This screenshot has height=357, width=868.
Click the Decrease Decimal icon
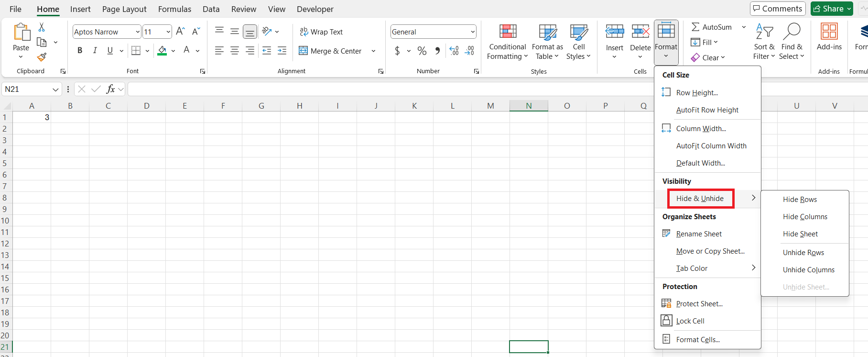pyautogui.click(x=469, y=50)
